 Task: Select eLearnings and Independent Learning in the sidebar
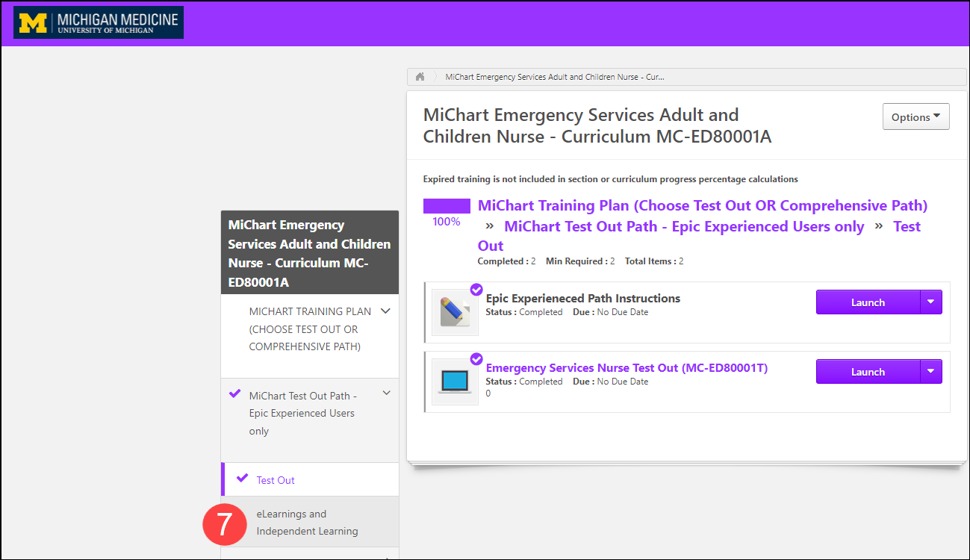[x=306, y=523]
